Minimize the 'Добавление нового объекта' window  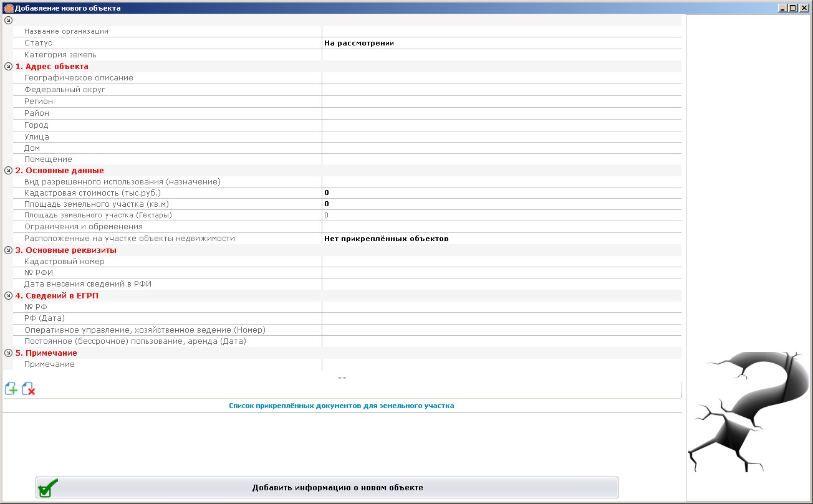click(x=782, y=8)
